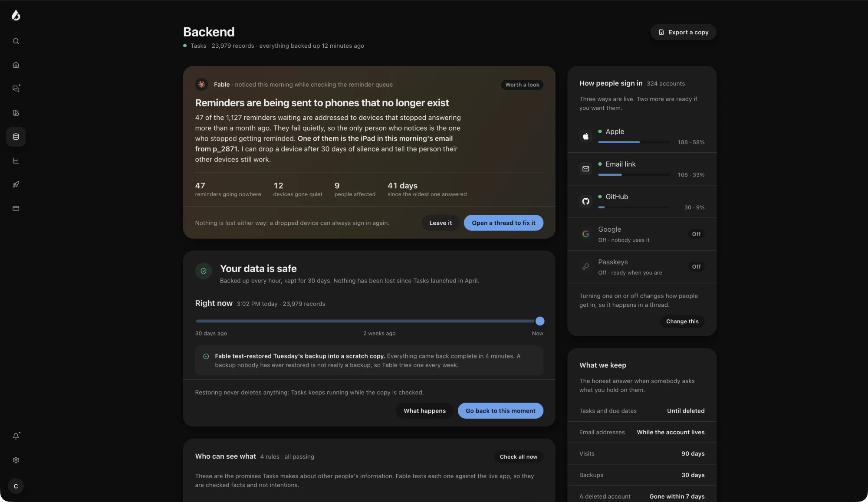
Task: Click the '9 people affected' stat
Action: point(355,190)
